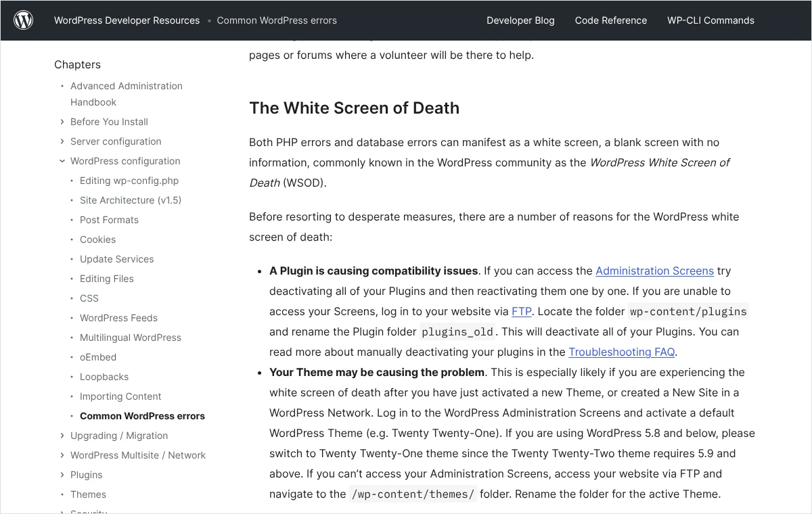The image size is (812, 514).
Task: Select Update Services in chapters list
Action: 116,259
